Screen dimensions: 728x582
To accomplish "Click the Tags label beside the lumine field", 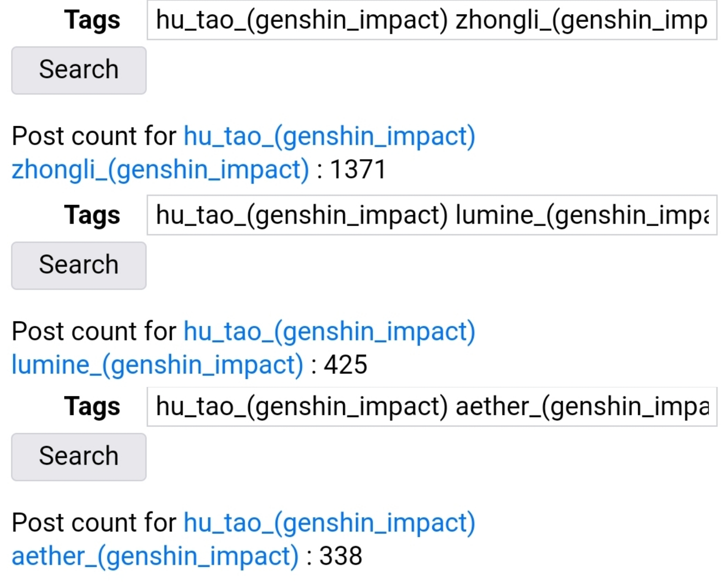I will click(x=92, y=215).
